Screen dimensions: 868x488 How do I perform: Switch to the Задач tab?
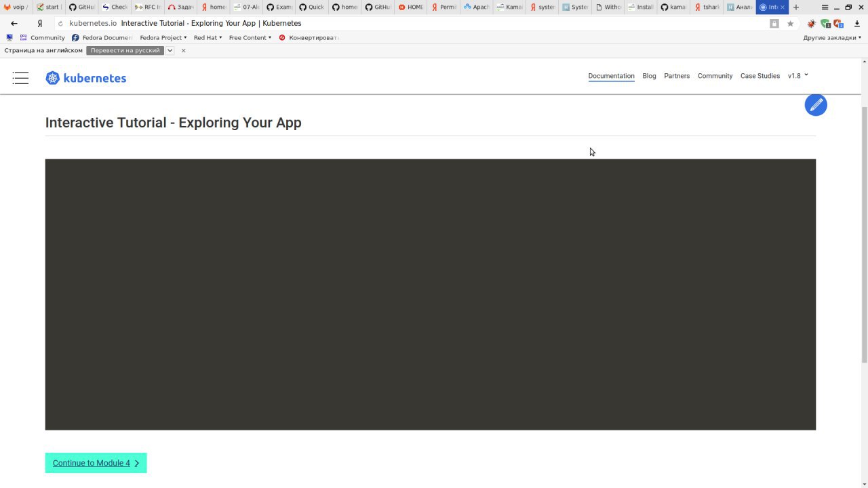[180, 7]
